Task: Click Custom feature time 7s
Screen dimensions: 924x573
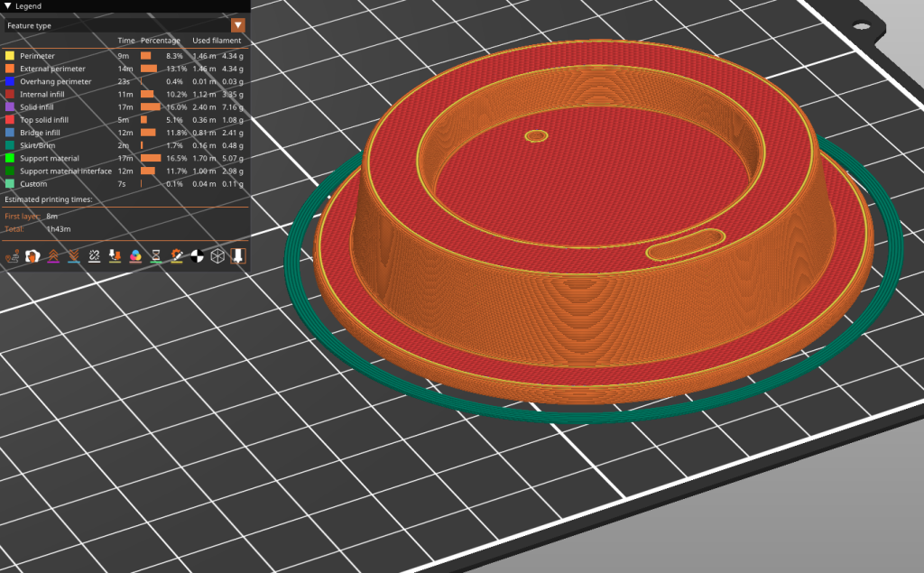Action: click(x=122, y=184)
